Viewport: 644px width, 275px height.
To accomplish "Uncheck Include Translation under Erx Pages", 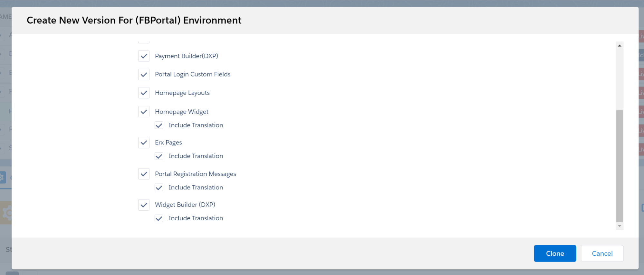I will coord(159,156).
